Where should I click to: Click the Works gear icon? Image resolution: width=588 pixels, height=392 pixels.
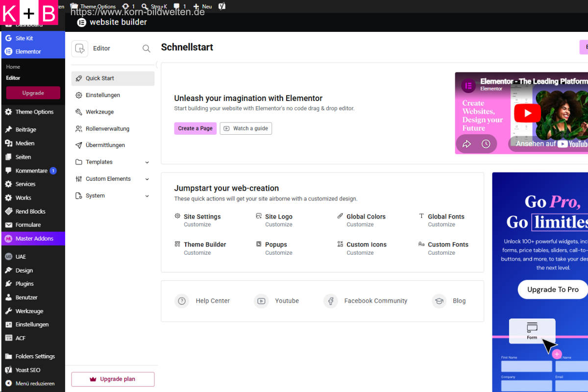[8, 198]
